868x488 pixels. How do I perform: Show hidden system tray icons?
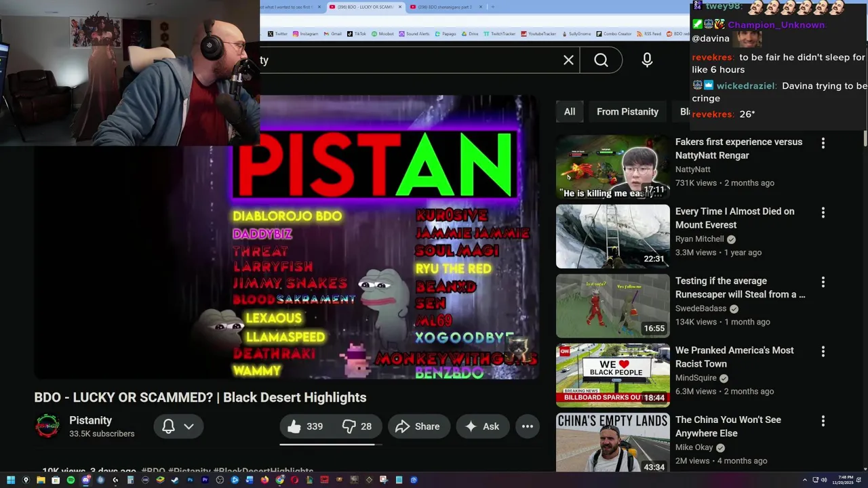point(804,480)
